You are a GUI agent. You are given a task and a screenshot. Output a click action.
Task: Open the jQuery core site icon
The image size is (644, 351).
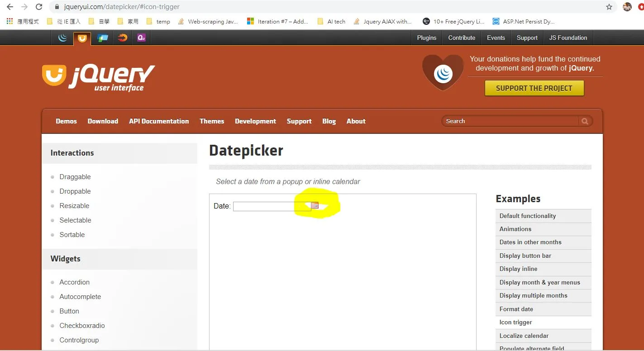[x=63, y=38]
